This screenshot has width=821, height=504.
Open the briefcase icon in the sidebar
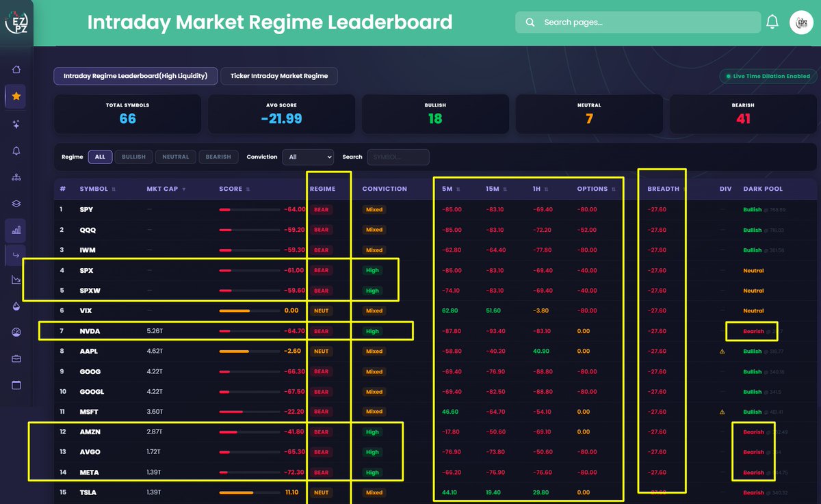tap(16, 358)
